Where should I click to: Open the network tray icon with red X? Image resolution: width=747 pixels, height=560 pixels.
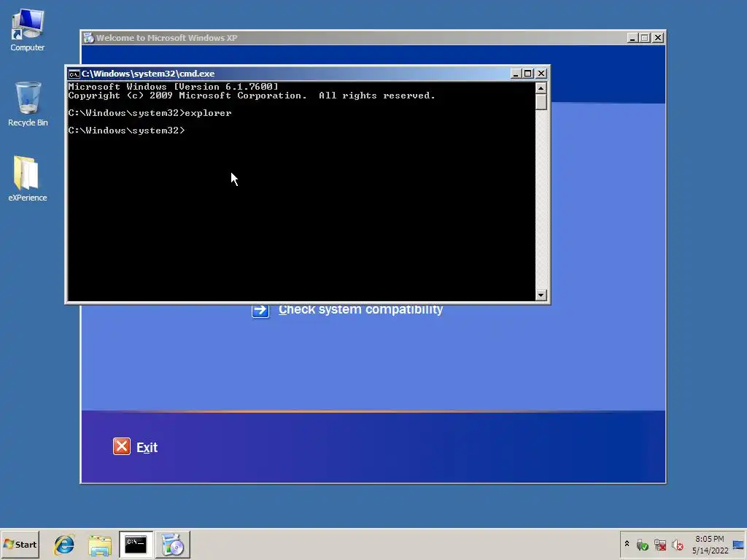pos(659,545)
